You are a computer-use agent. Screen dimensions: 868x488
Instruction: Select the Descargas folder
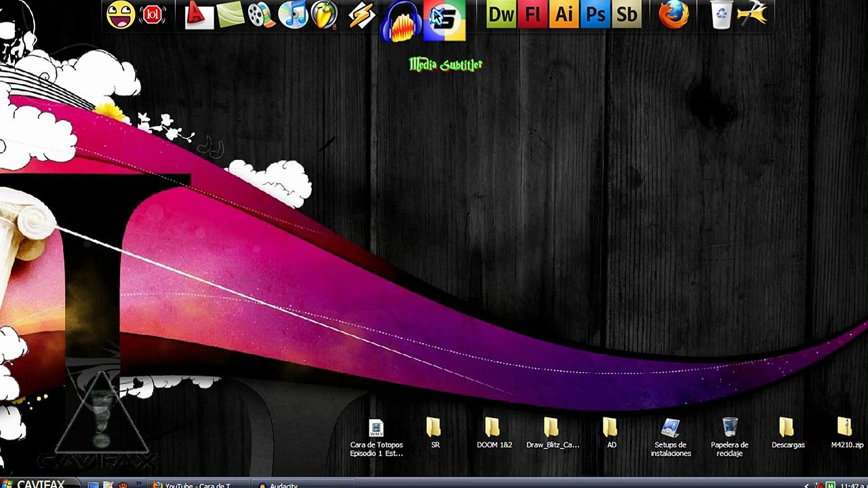click(787, 434)
